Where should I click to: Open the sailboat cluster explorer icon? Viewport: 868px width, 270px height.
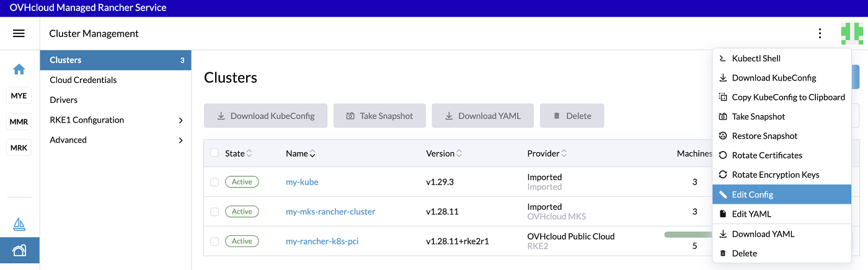pos(19,224)
